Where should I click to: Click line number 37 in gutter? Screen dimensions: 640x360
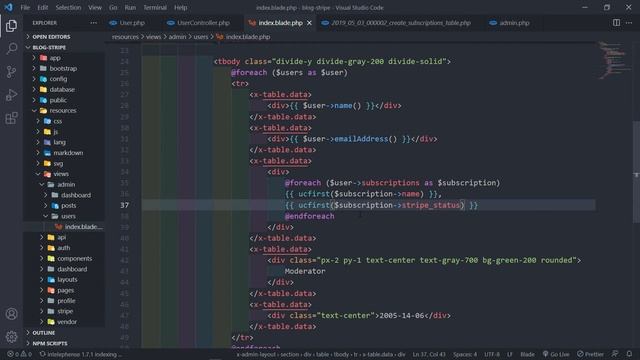click(124, 205)
